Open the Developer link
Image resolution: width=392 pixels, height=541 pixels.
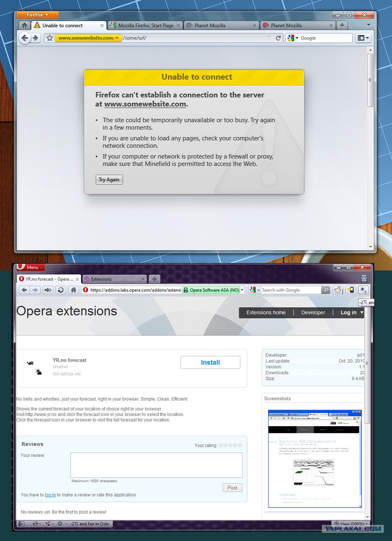(313, 313)
